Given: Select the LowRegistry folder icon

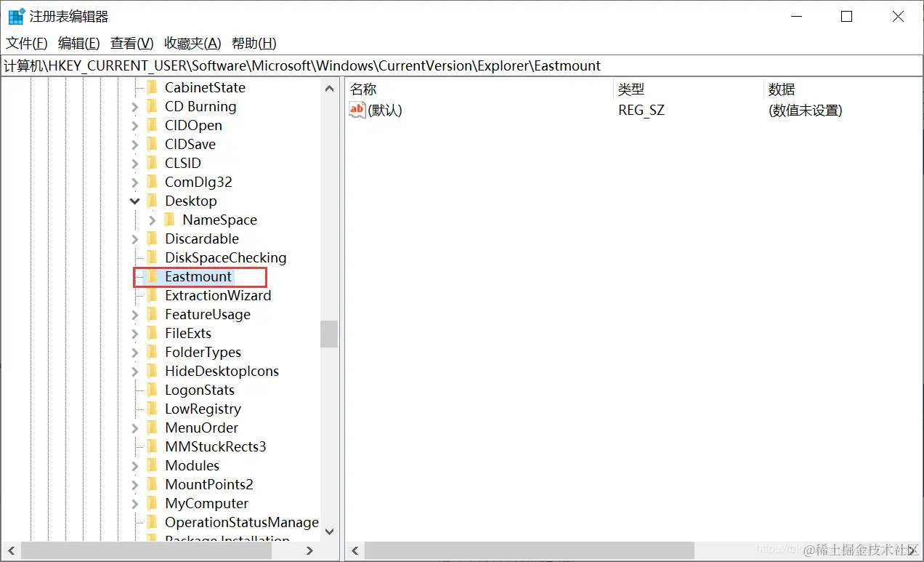Looking at the screenshot, I should click(x=152, y=409).
